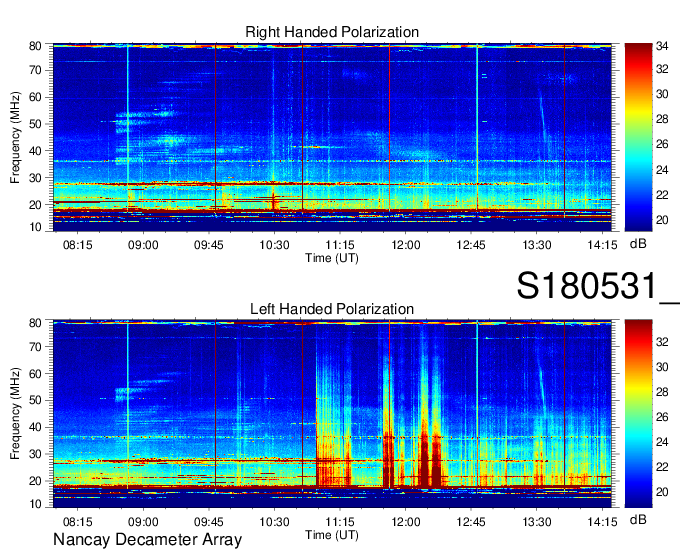Viewport: 680px width, 552px height.
Task: Click the "70" frequency tick on Left Handed plot
Action: point(35,347)
